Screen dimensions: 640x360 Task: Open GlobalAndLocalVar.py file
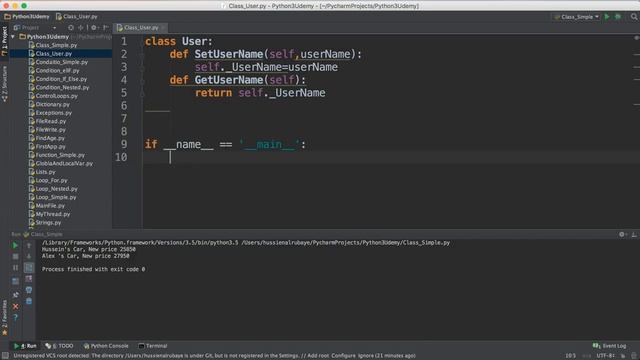pos(61,164)
